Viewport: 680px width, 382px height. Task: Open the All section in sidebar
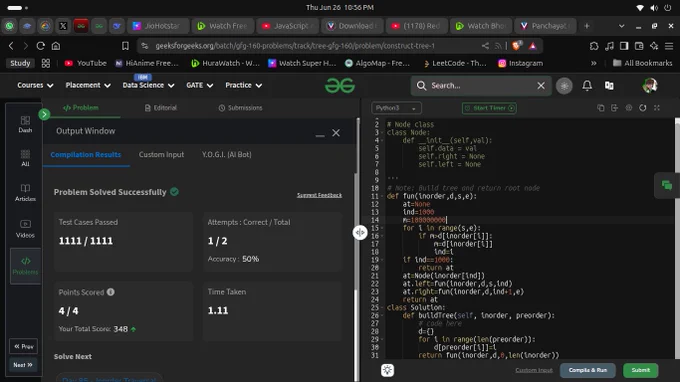(25, 158)
